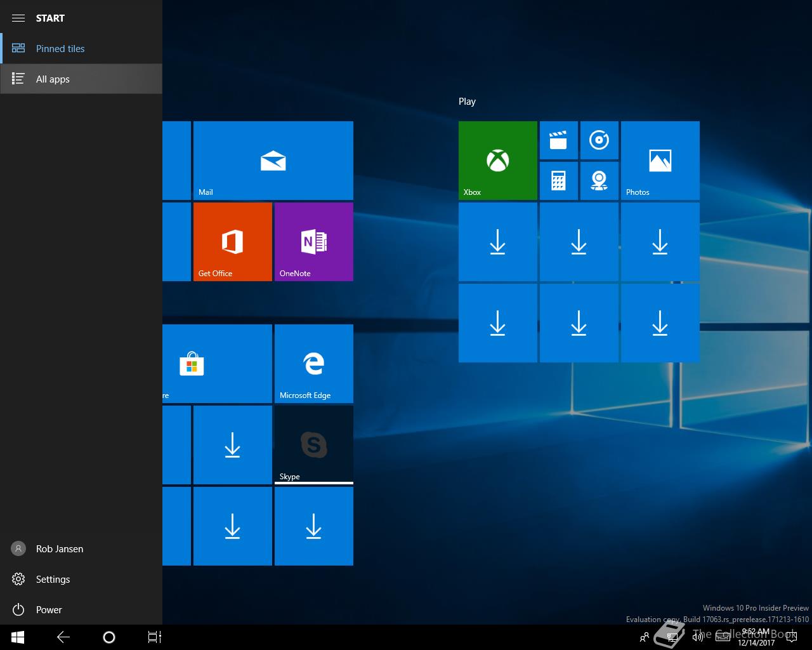Open Rob Jansen account options

point(81,548)
